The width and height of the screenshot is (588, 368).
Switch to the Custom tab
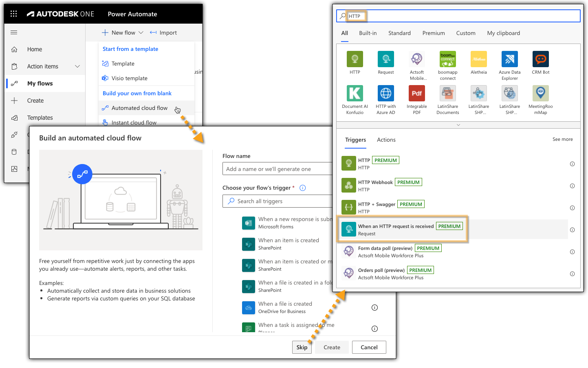tap(466, 33)
